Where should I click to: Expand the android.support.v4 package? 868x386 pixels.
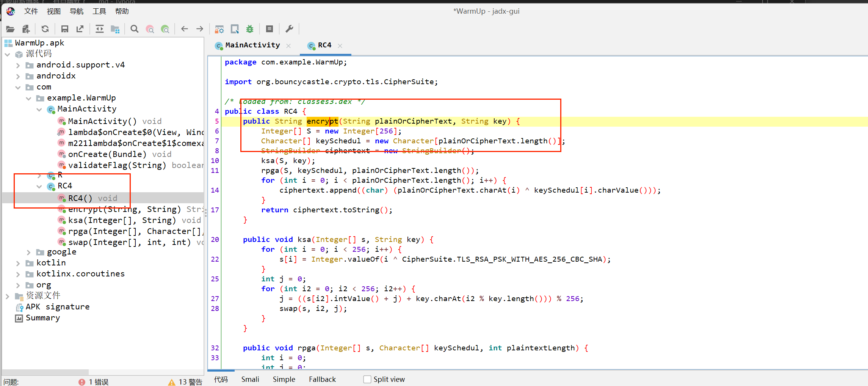point(18,65)
